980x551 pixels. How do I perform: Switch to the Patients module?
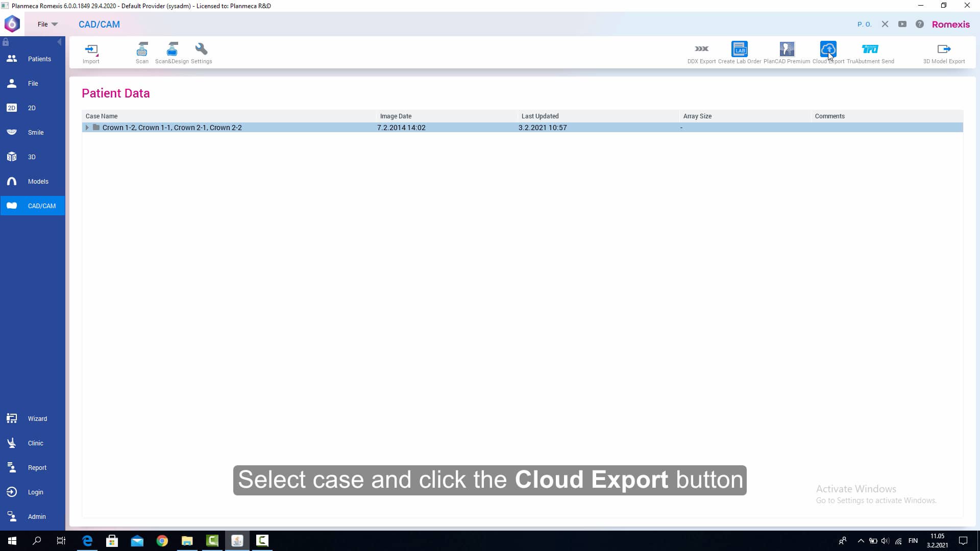(x=32, y=59)
